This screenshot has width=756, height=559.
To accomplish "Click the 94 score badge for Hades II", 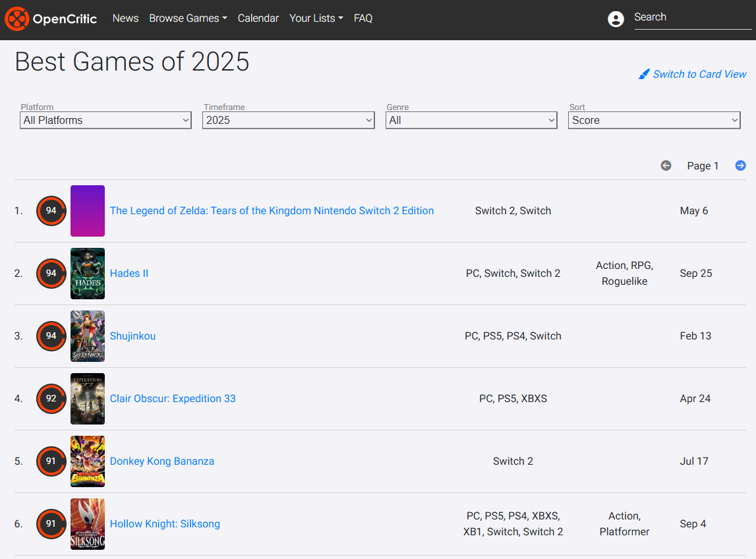I will coord(51,274).
